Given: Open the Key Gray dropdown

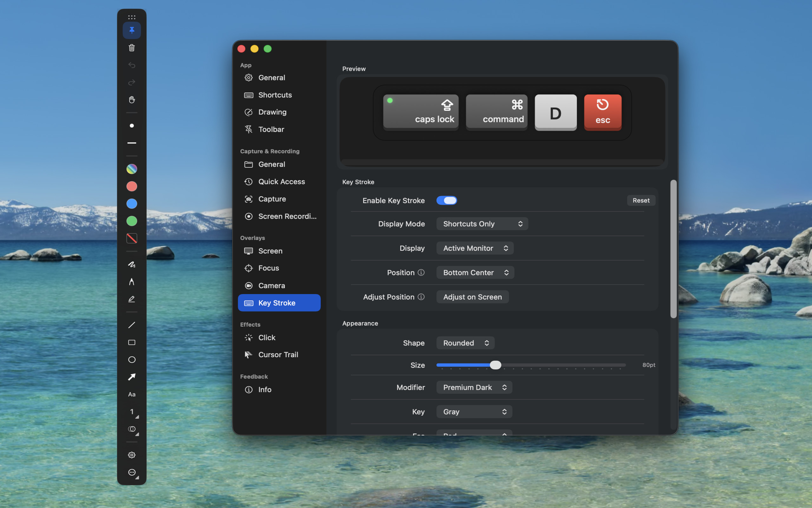Looking at the screenshot, I should pyautogui.click(x=474, y=412).
